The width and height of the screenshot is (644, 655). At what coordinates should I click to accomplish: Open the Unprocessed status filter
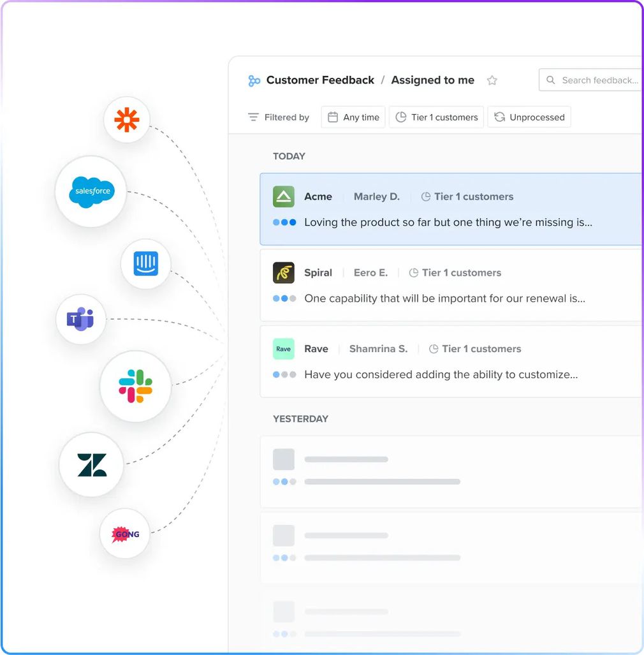pos(529,117)
